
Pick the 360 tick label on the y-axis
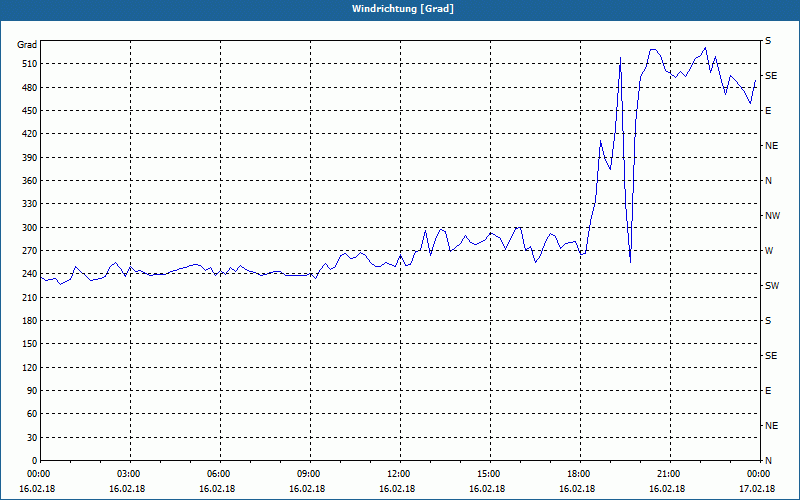click(29, 181)
